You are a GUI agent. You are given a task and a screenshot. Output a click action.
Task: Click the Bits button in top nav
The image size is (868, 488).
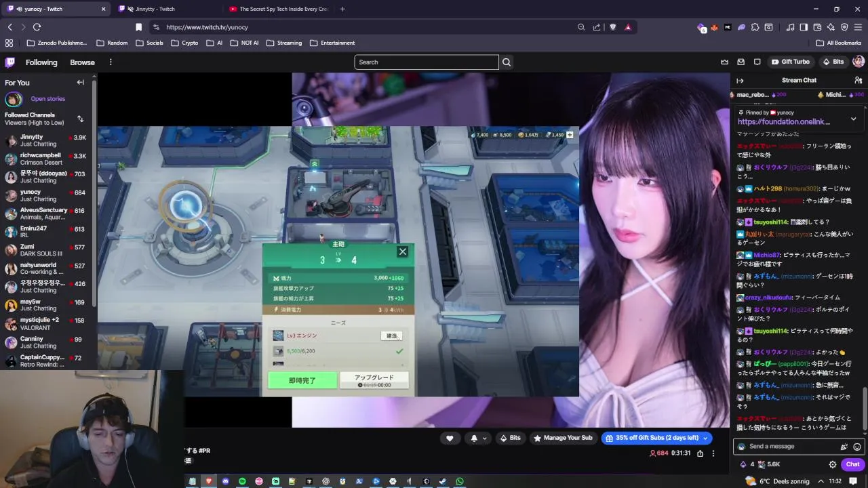(x=833, y=62)
